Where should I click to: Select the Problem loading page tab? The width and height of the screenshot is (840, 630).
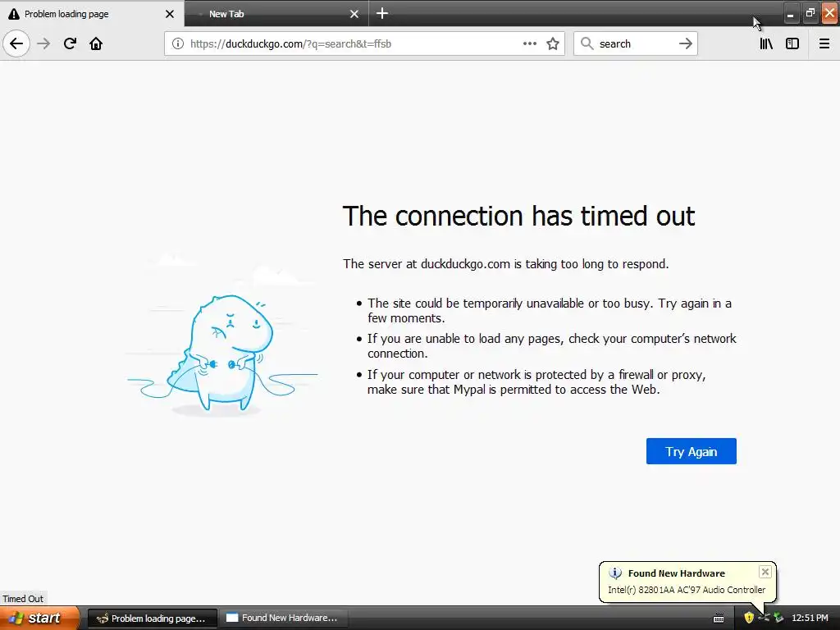[x=92, y=14]
